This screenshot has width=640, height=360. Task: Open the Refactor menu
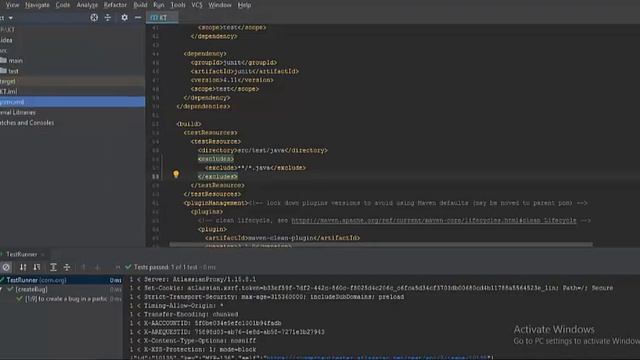pyautogui.click(x=115, y=5)
